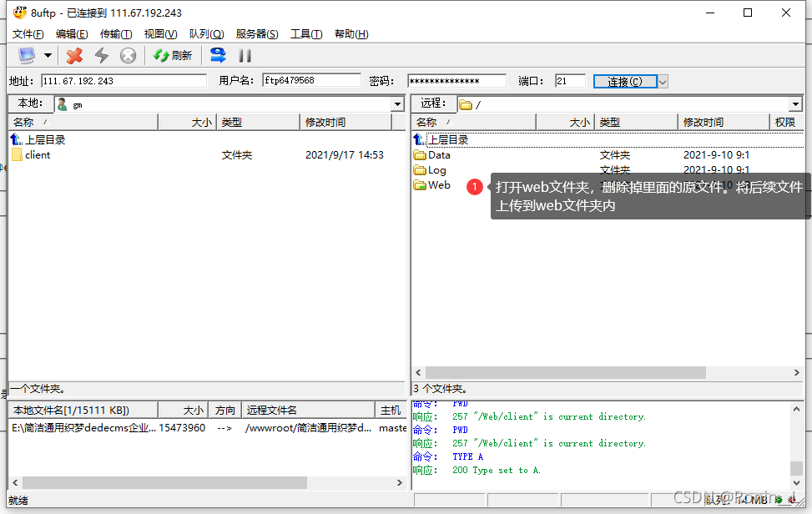Open the site manager computer icon
Viewport: 812px width, 514px height.
tap(27, 55)
